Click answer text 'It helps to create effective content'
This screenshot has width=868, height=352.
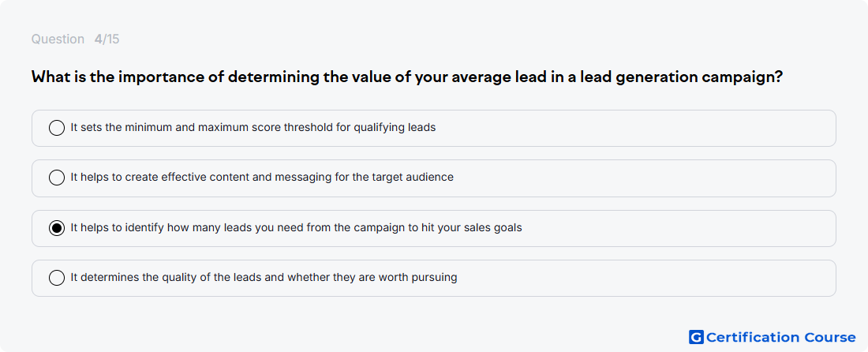[262, 177]
